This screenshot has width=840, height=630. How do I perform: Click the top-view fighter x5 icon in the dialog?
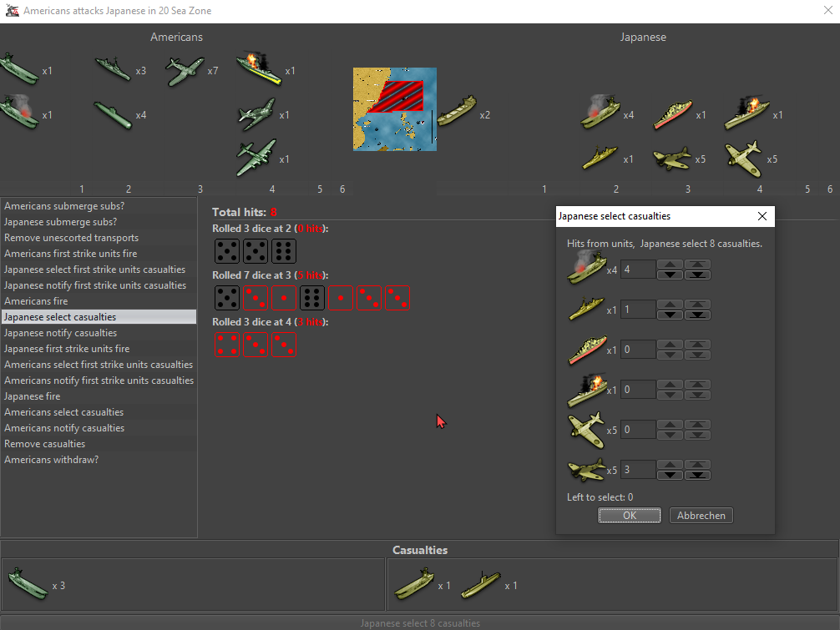coord(587,430)
